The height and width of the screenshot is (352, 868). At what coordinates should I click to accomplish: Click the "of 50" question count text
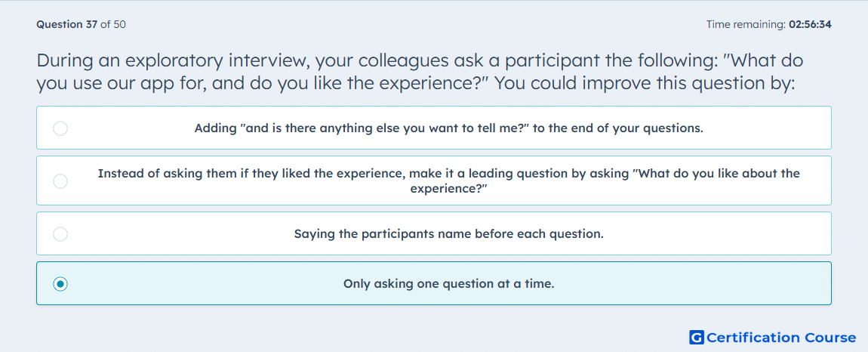[113, 24]
